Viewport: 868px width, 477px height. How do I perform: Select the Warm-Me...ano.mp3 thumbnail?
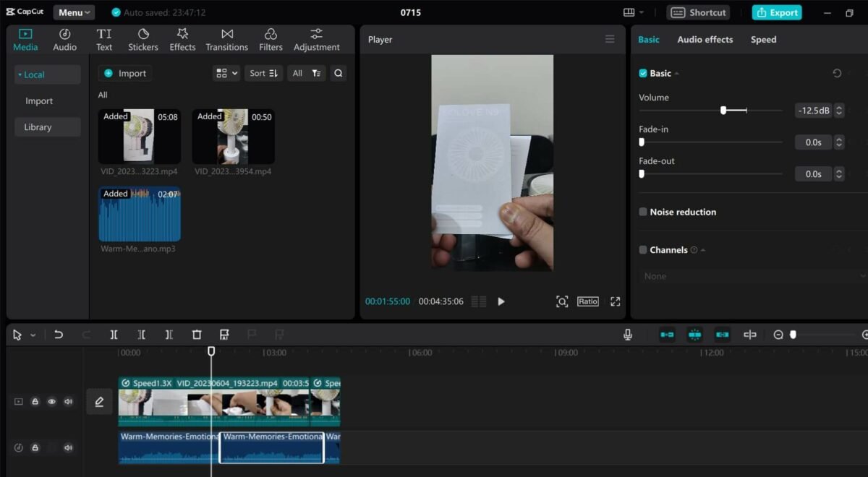click(x=140, y=215)
